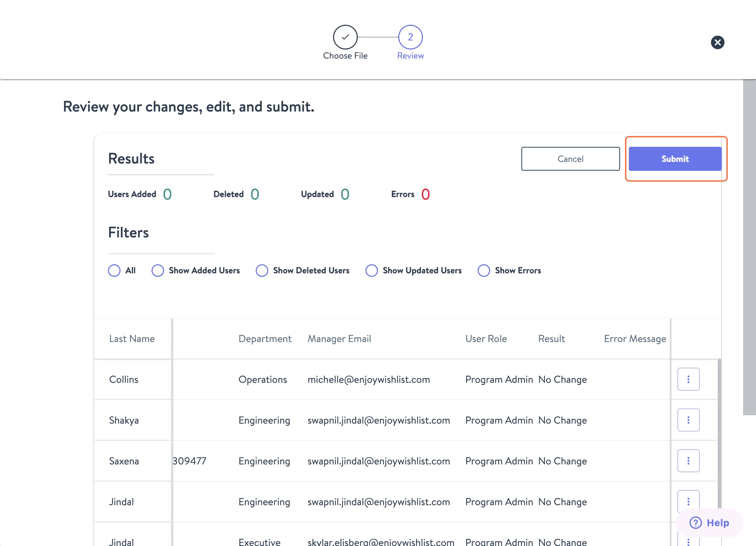Click the Department column header
756x546 pixels.
pos(265,339)
